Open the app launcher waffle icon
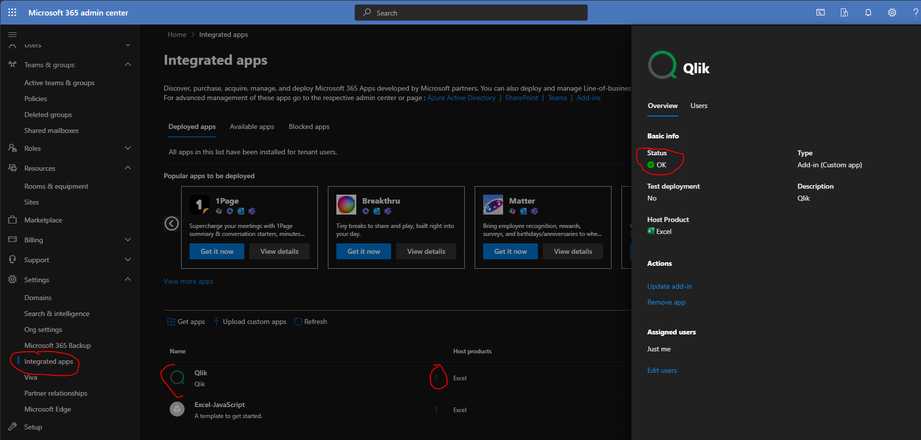The width and height of the screenshot is (921, 440). [x=12, y=12]
